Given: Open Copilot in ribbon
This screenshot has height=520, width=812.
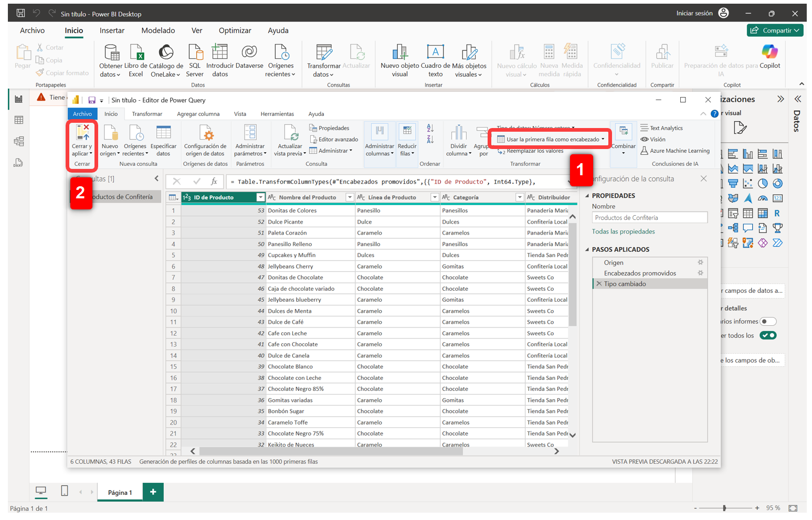Looking at the screenshot, I should click(769, 57).
